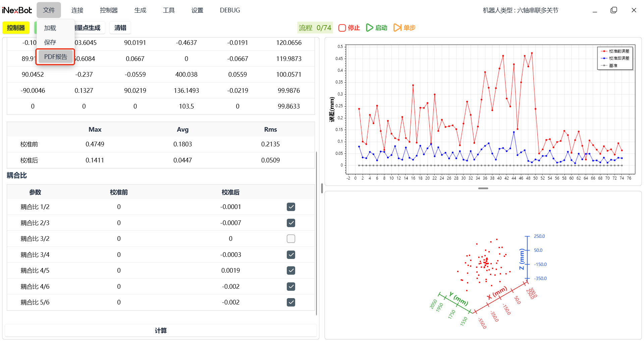Open the 文件 menu

[x=49, y=10]
